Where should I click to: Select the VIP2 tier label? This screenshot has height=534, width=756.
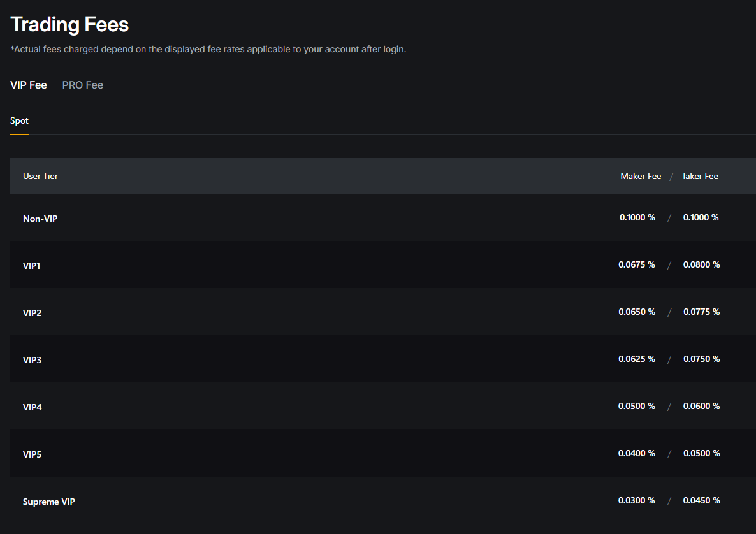[33, 313]
